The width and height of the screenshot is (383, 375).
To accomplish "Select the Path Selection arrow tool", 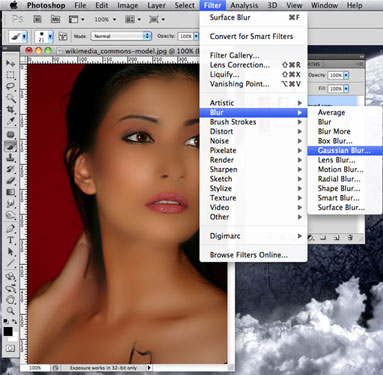I will pos(11,252).
